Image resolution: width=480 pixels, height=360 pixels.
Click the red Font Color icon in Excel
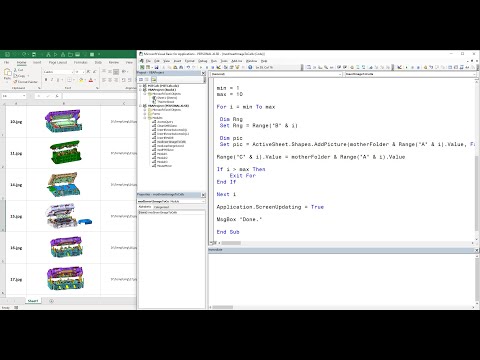pos(91,80)
